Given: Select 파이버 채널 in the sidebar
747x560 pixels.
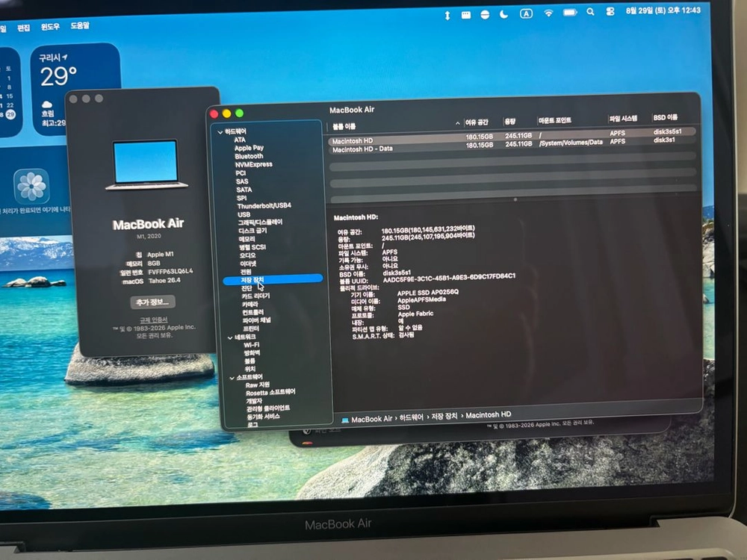Looking at the screenshot, I should 256,320.
